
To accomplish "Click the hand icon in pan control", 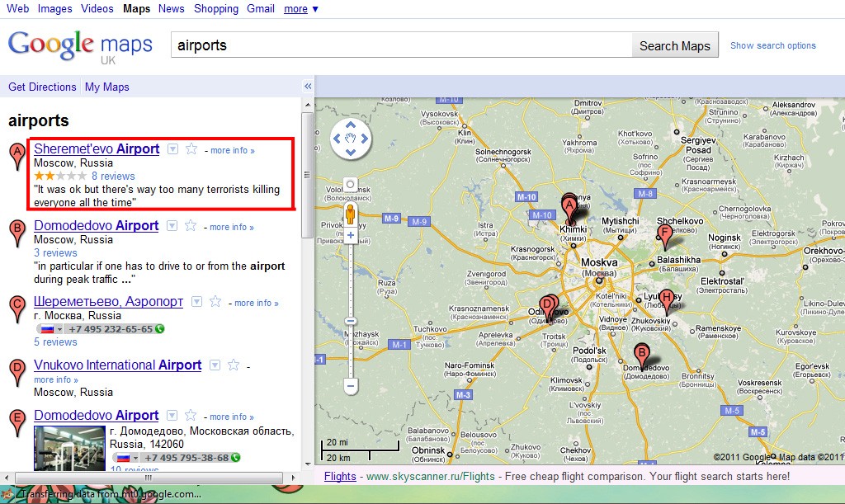I will point(350,139).
